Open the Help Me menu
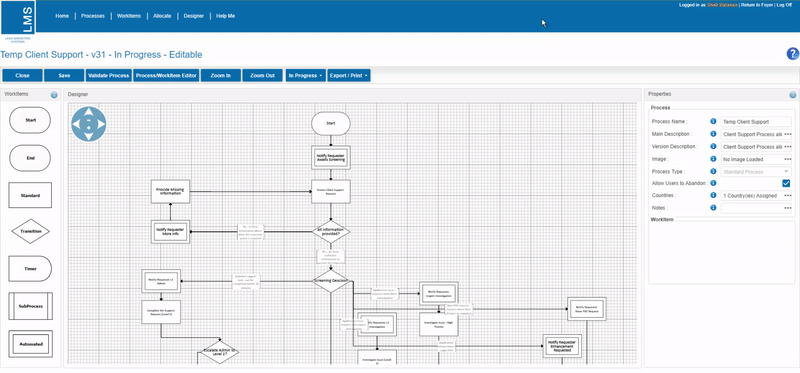This screenshot has width=800, height=373. 226,16
